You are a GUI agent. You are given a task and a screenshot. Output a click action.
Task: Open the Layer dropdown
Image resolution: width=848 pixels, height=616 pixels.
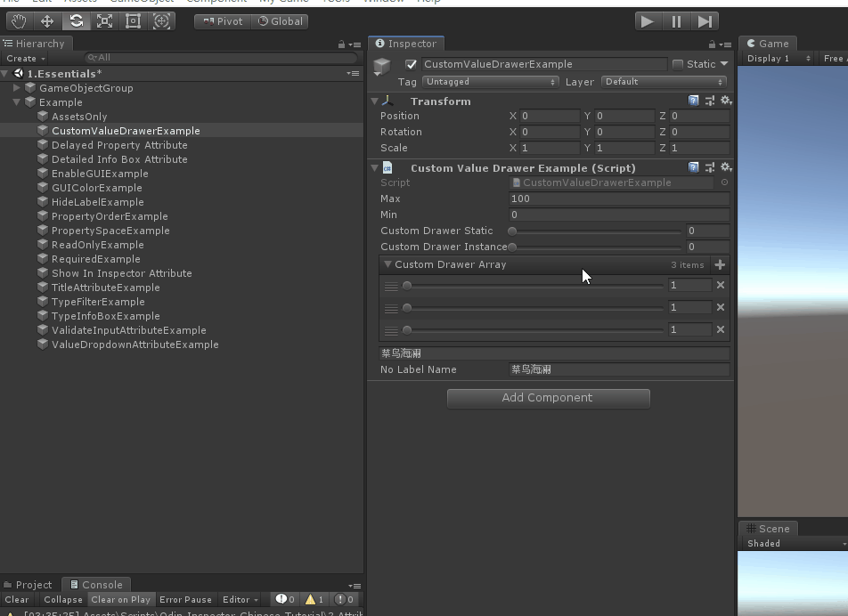click(664, 82)
